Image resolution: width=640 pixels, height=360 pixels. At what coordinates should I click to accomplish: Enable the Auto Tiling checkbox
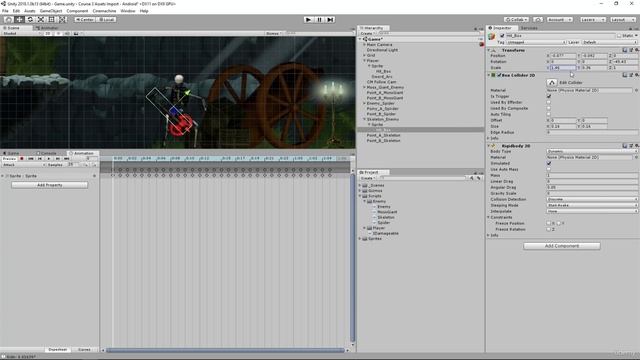point(549,115)
